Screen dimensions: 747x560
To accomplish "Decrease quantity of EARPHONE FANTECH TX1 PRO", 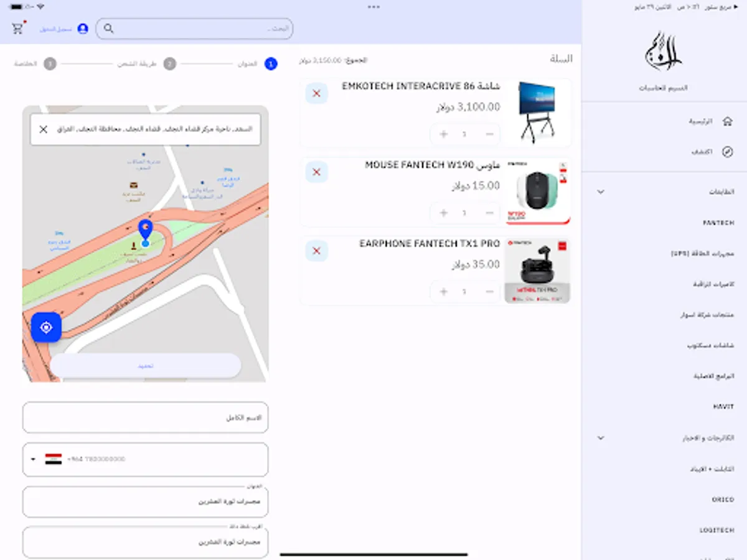I will pyautogui.click(x=490, y=292).
